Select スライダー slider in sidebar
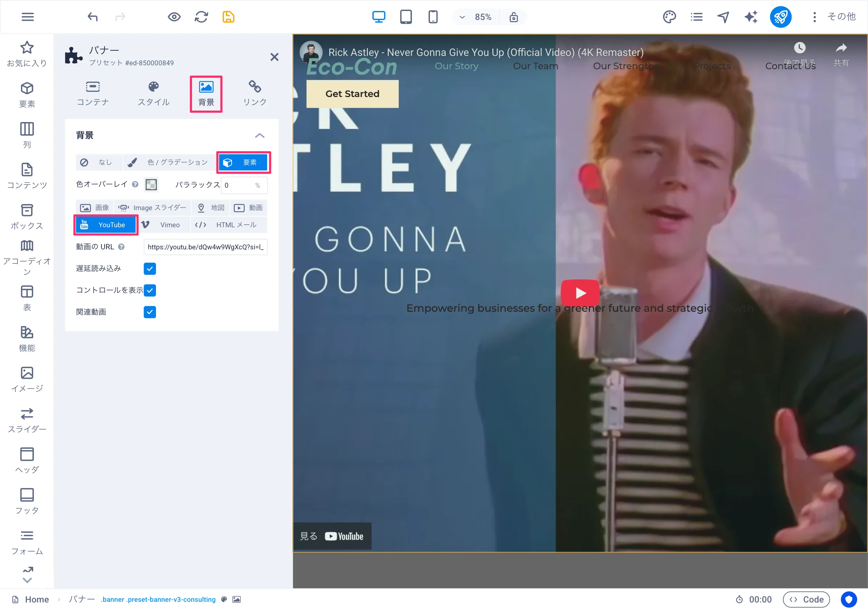The width and height of the screenshot is (868, 610). pos(27,420)
